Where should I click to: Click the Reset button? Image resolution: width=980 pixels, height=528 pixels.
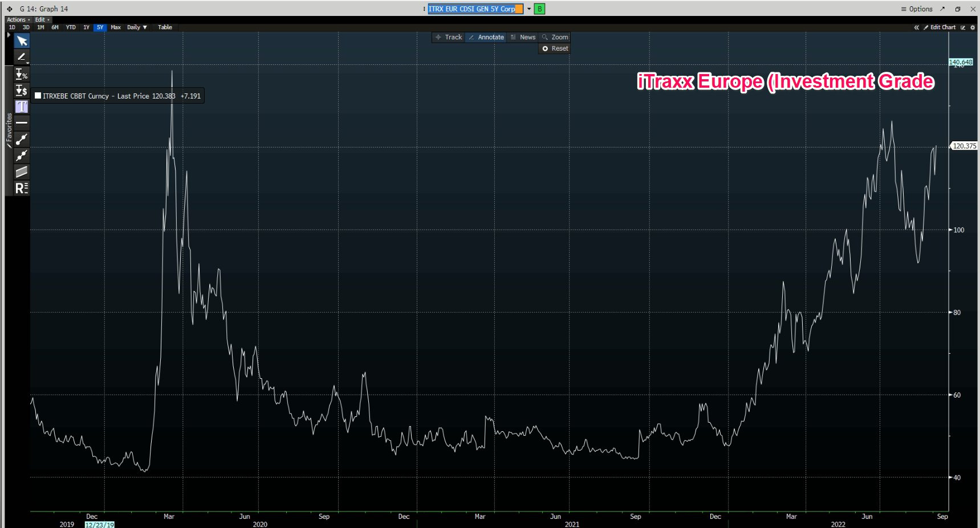[x=555, y=48]
